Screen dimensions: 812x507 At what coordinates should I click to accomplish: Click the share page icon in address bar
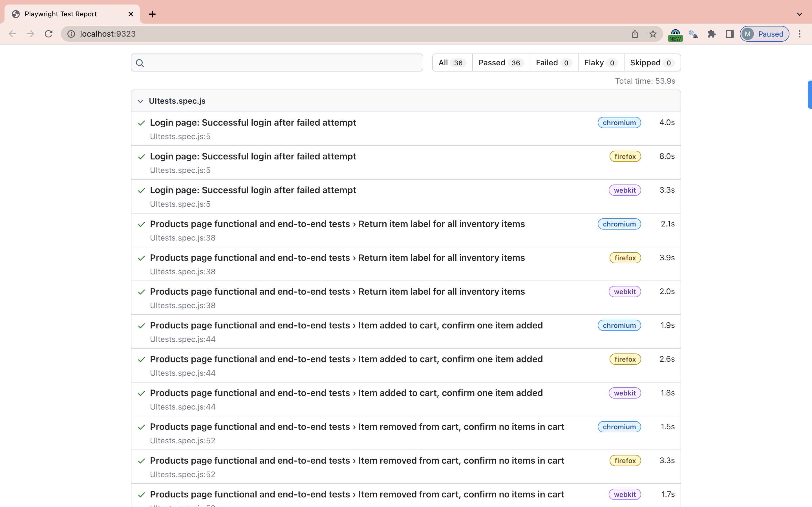[634, 34]
